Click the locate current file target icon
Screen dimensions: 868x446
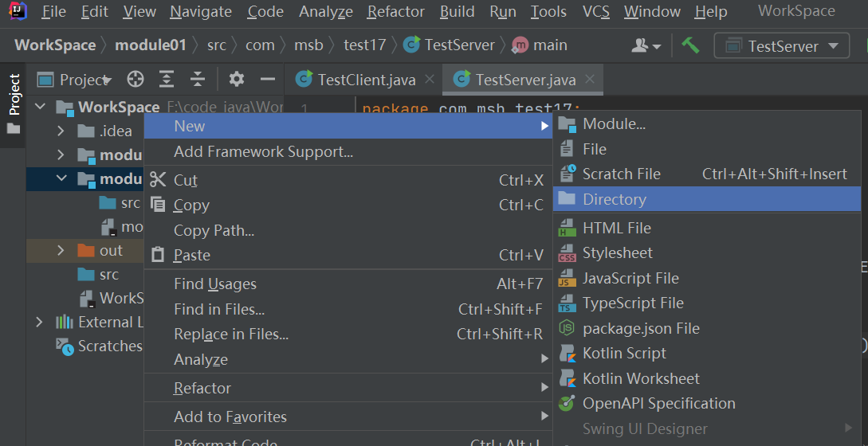(x=136, y=79)
